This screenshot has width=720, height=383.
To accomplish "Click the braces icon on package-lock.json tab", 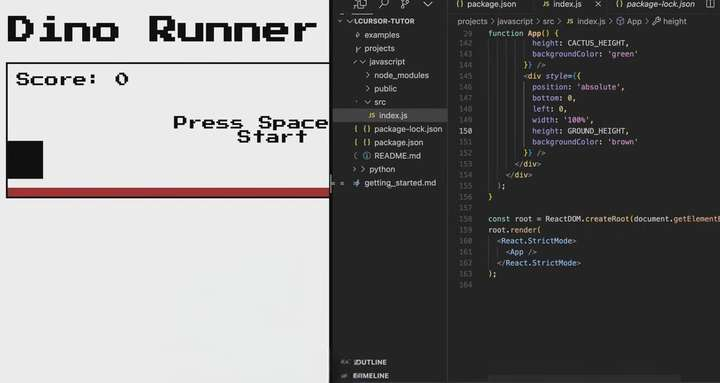I will point(619,4).
